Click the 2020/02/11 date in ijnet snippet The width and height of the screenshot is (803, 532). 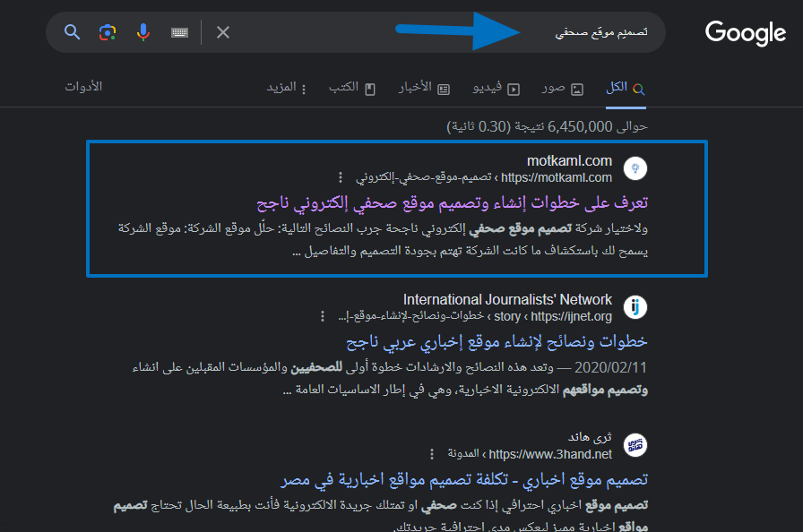click(x=610, y=367)
